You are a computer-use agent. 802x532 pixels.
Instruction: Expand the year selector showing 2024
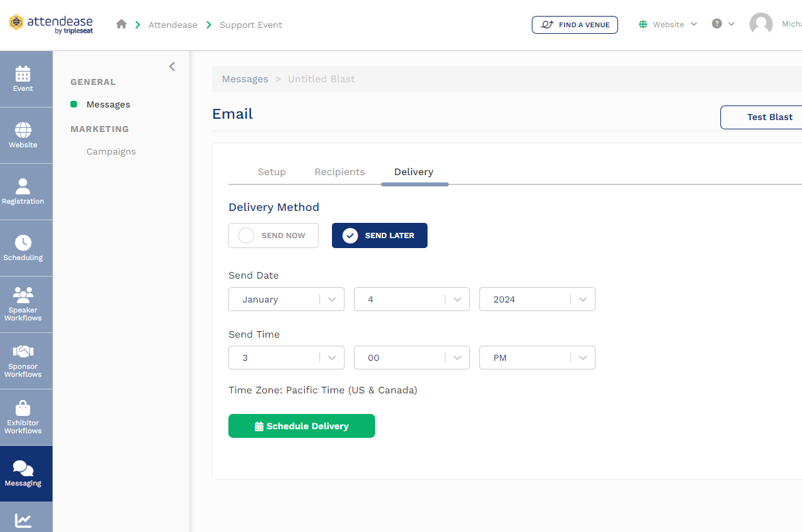[x=536, y=299]
